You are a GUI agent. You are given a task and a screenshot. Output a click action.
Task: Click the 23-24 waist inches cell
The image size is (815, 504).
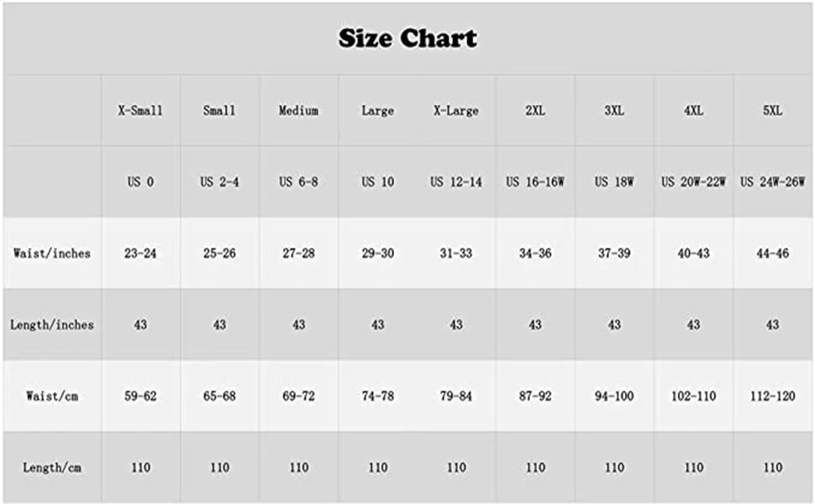click(140, 254)
